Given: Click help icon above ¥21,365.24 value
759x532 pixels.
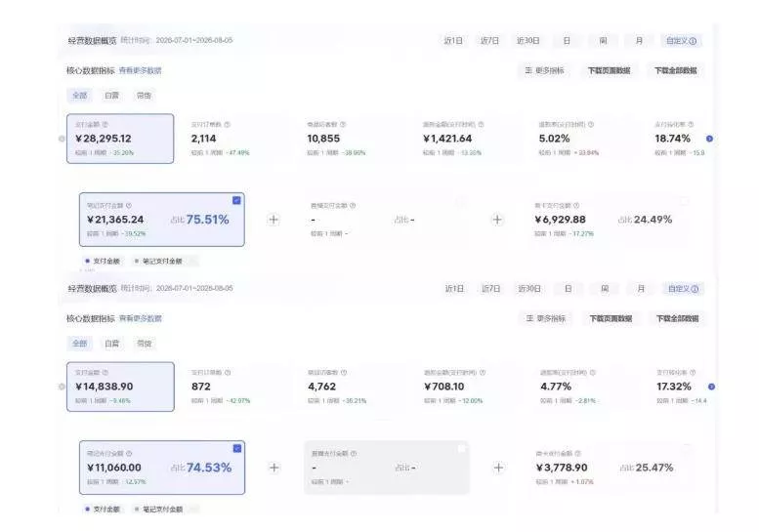Looking at the screenshot, I should (128, 206).
